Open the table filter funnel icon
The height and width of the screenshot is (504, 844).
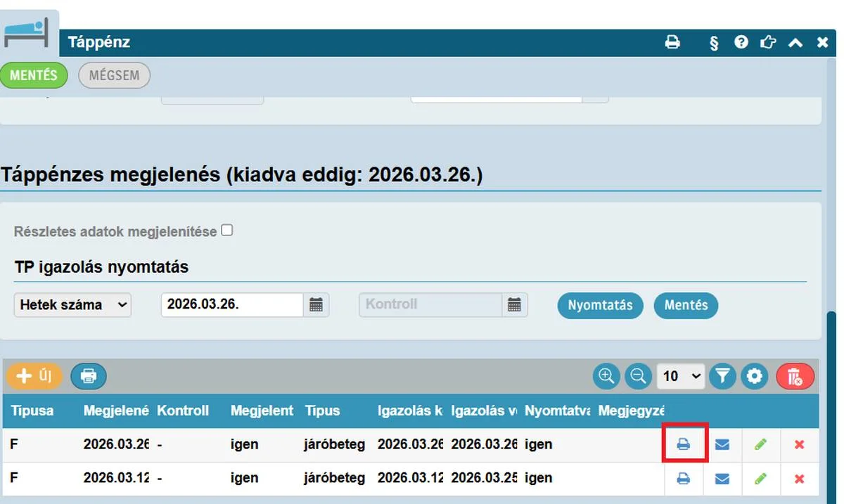coord(722,376)
